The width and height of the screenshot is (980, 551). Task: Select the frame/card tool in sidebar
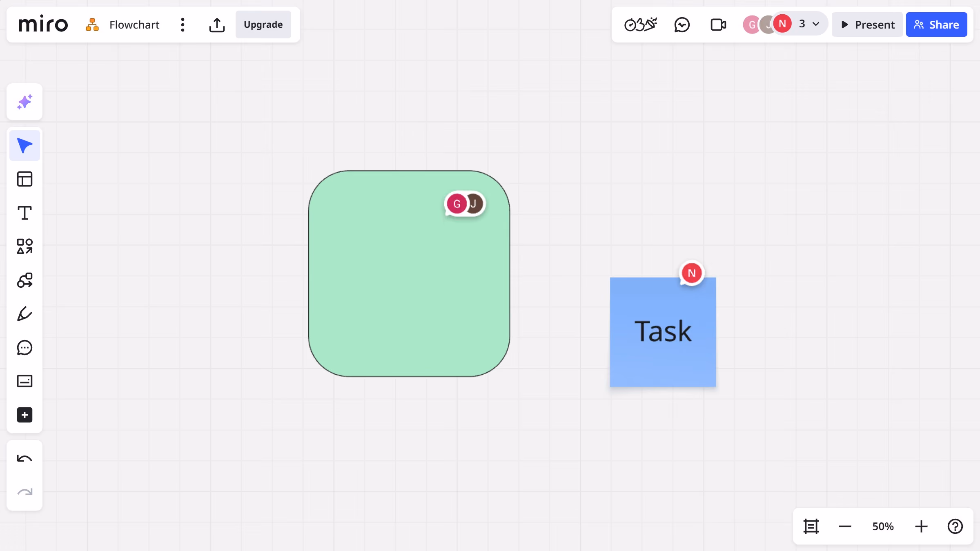[x=24, y=381]
